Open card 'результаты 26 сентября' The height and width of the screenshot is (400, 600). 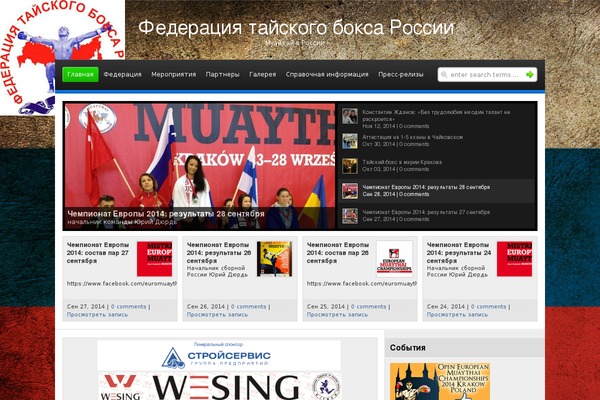click(x=219, y=253)
